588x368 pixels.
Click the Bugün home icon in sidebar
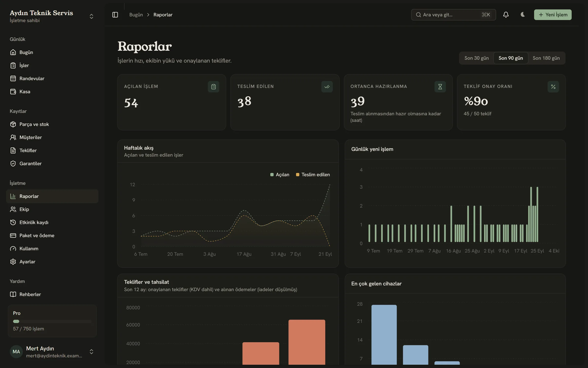[13, 52]
